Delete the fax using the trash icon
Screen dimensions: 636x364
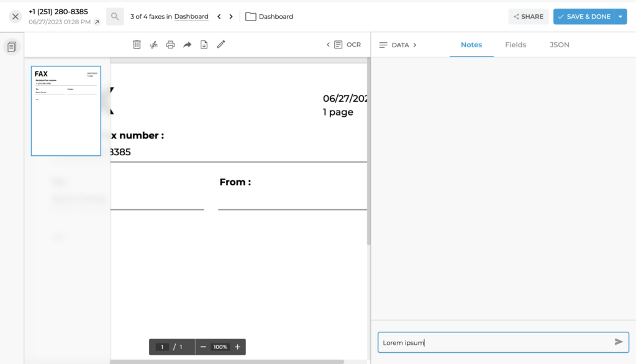[137, 44]
